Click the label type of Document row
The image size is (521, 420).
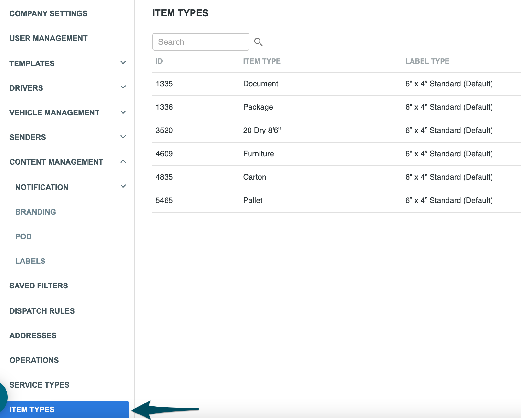click(449, 84)
